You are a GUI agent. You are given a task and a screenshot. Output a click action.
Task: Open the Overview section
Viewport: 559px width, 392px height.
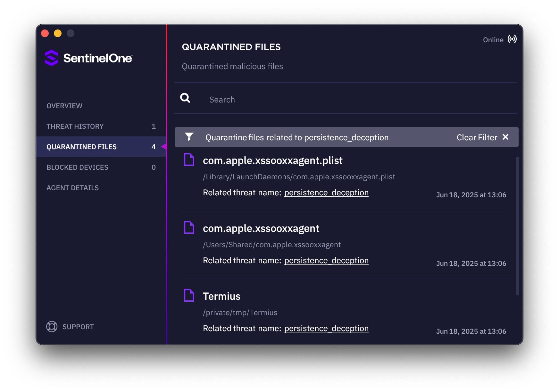point(64,106)
